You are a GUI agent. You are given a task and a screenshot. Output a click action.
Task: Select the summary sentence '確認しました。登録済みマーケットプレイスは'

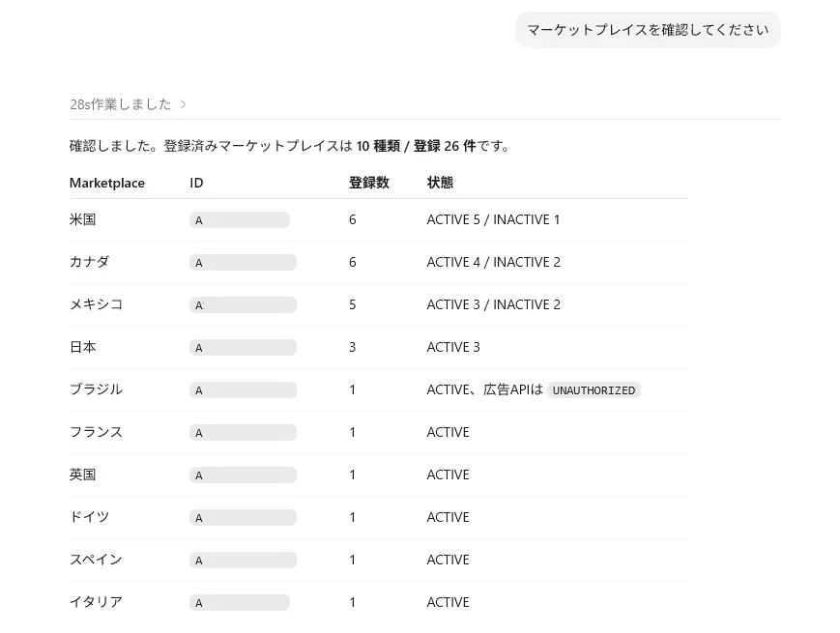click(x=212, y=146)
